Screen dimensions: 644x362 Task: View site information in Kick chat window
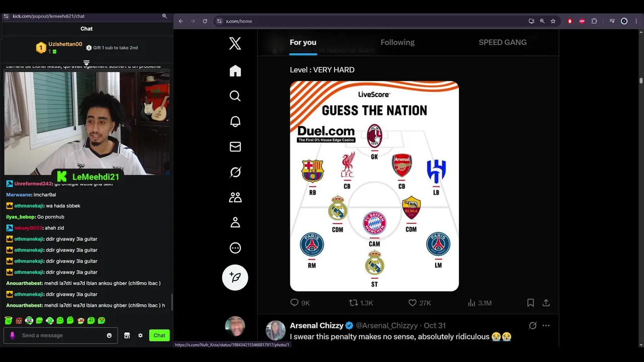[x=6, y=16]
